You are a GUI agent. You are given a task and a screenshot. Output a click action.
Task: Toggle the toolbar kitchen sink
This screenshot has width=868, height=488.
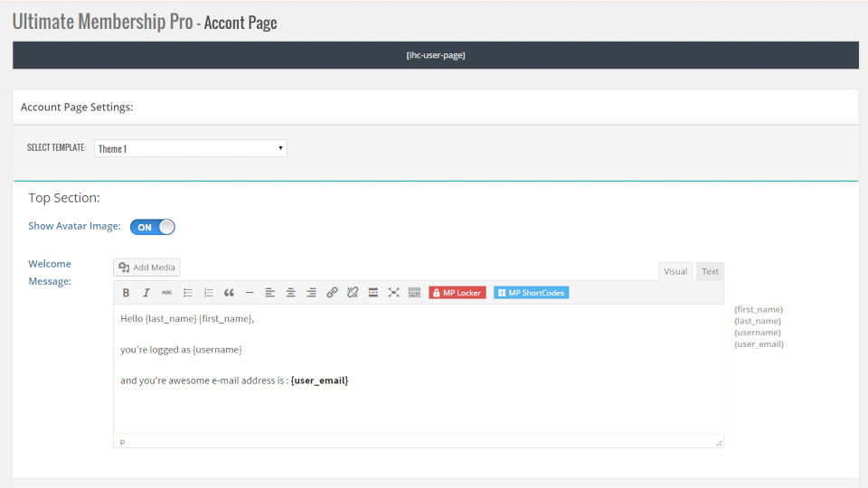(414, 293)
